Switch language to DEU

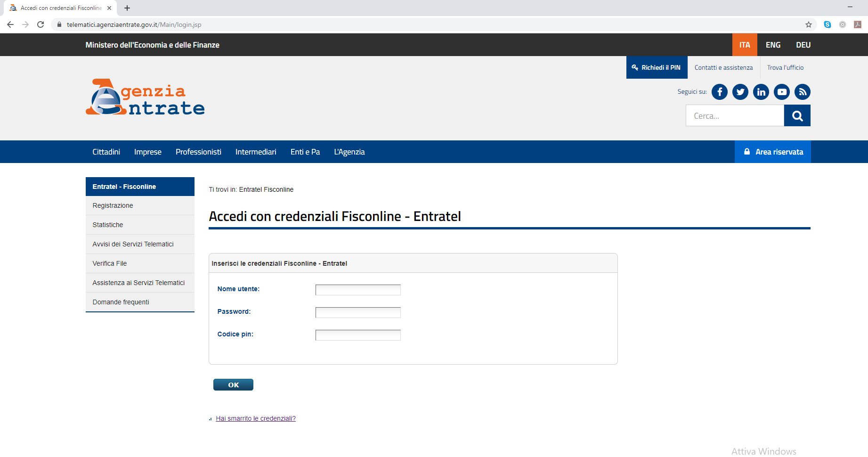point(803,45)
